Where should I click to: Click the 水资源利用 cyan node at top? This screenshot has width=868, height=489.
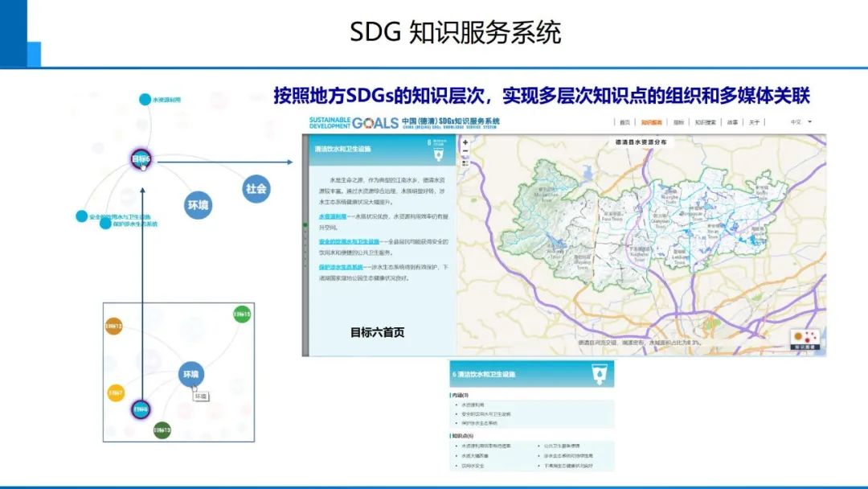[x=145, y=100]
